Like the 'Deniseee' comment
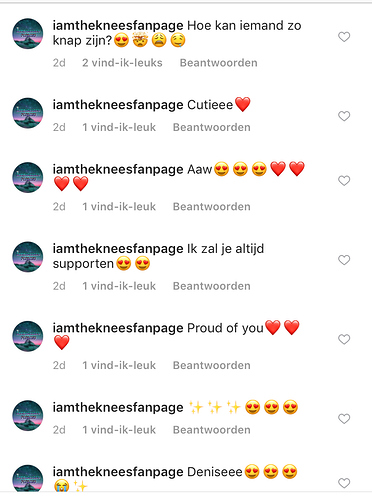The height and width of the screenshot is (500, 372). click(x=344, y=483)
